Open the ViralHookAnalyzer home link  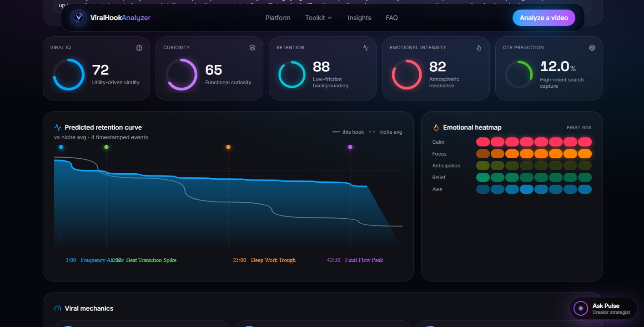click(111, 18)
